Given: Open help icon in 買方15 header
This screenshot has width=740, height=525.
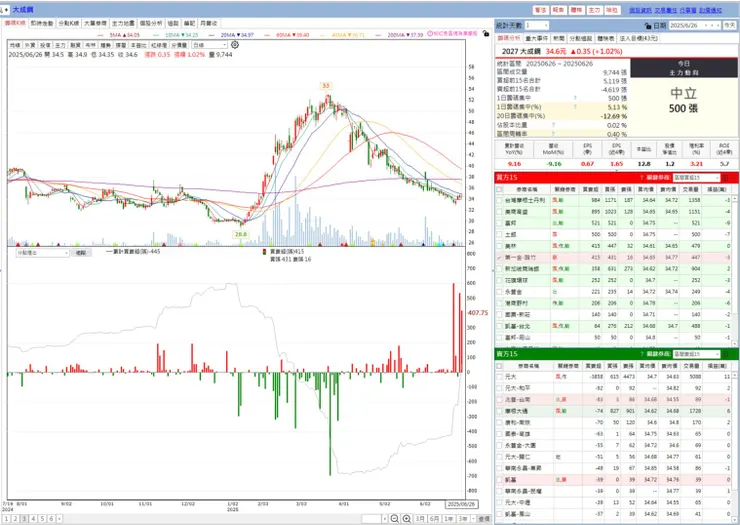Looking at the screenshot, I should (x=642, y=178).
